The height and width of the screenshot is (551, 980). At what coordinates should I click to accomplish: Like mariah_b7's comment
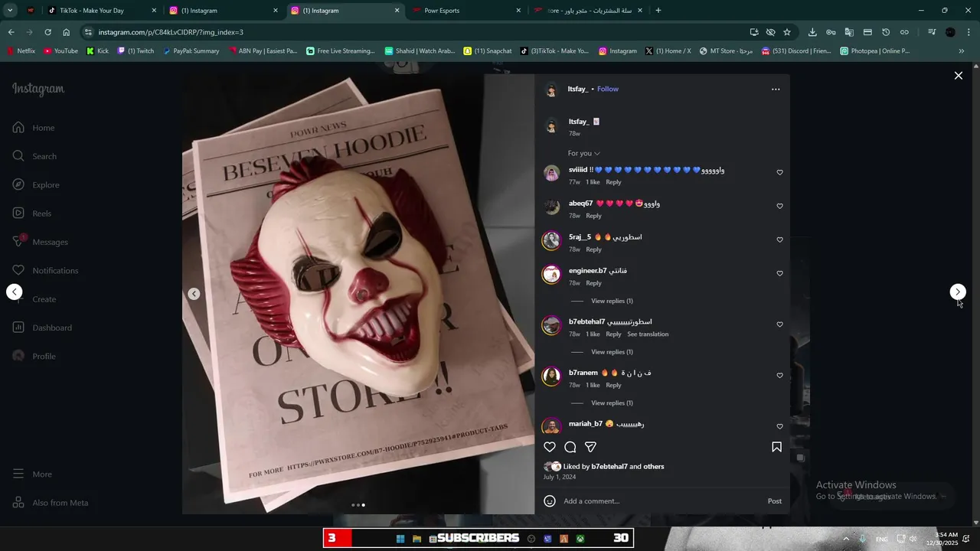pyautogui.click(x=780, y=427)
